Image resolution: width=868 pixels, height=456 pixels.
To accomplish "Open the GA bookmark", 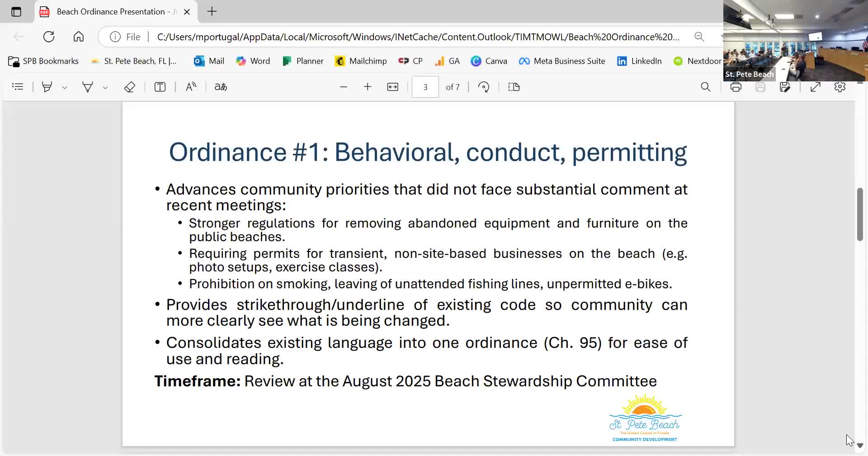I will point(447,61).
